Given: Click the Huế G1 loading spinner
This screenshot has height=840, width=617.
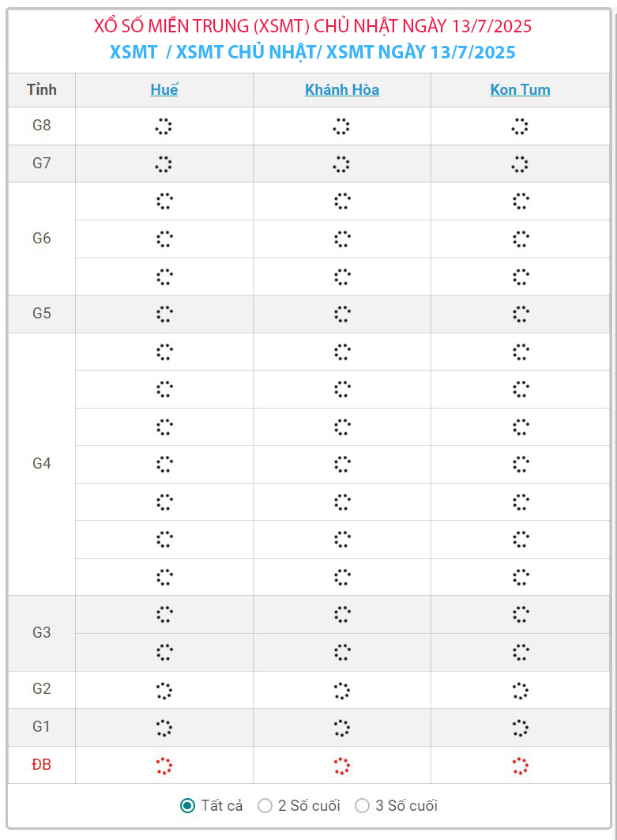Looking at the screenshot, I should 164,728.
